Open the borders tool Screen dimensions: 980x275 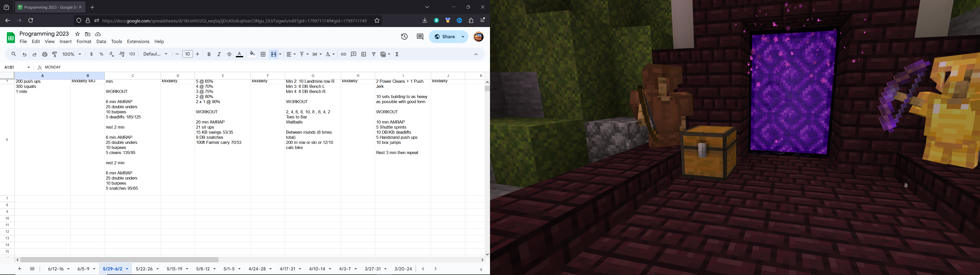[263, 54]
